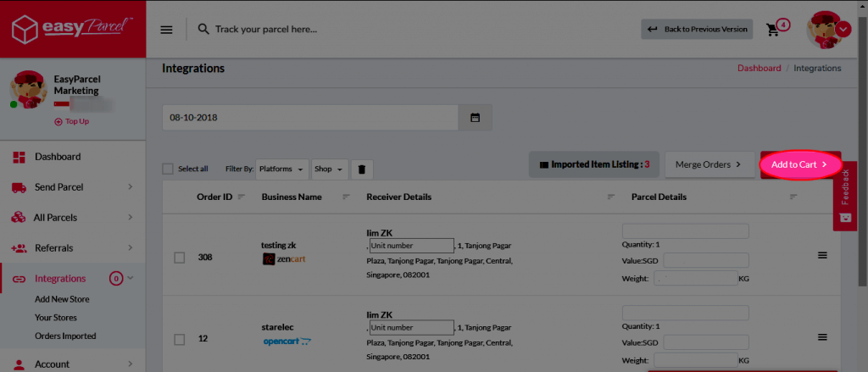Expand Referrals submenu chevron

tap(130, 248)
